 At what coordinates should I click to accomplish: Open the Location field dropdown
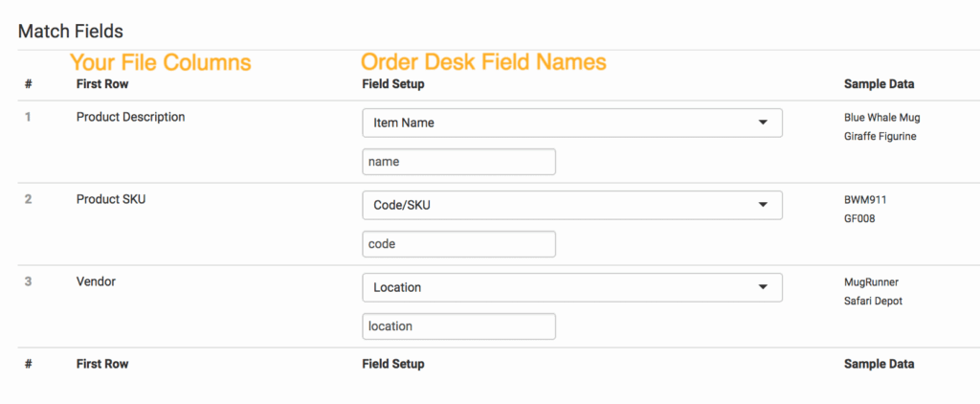tap(571, 287)
